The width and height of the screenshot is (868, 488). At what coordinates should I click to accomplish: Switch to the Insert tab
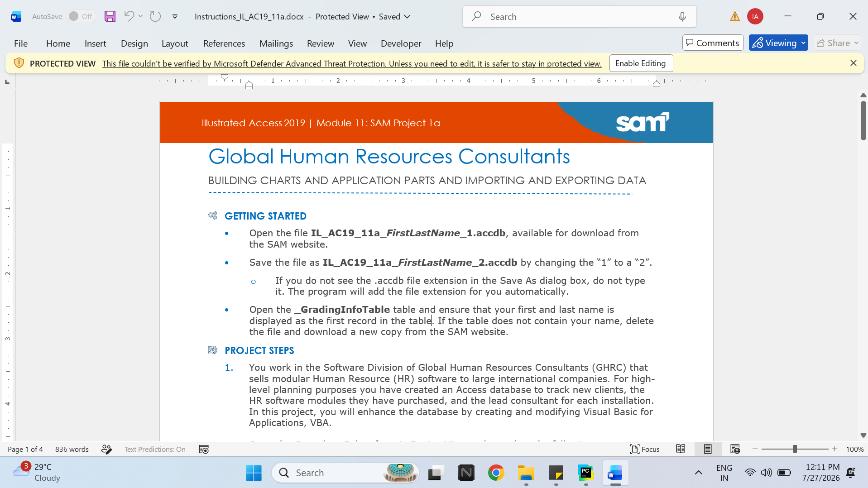click(x=95, y=43)
